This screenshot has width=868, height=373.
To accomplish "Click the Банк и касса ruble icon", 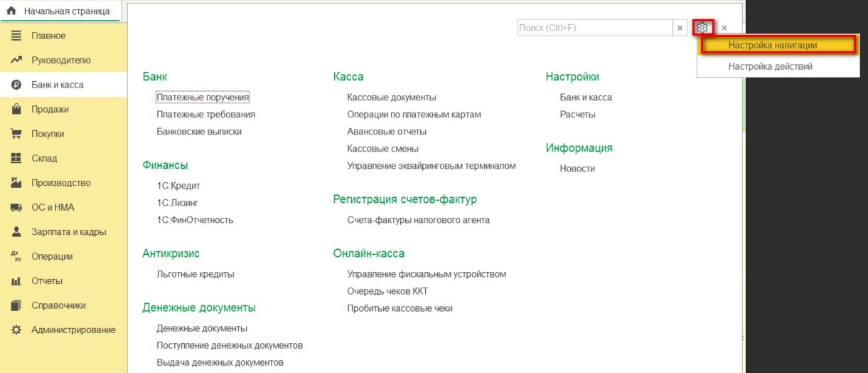I will point(16,85).
